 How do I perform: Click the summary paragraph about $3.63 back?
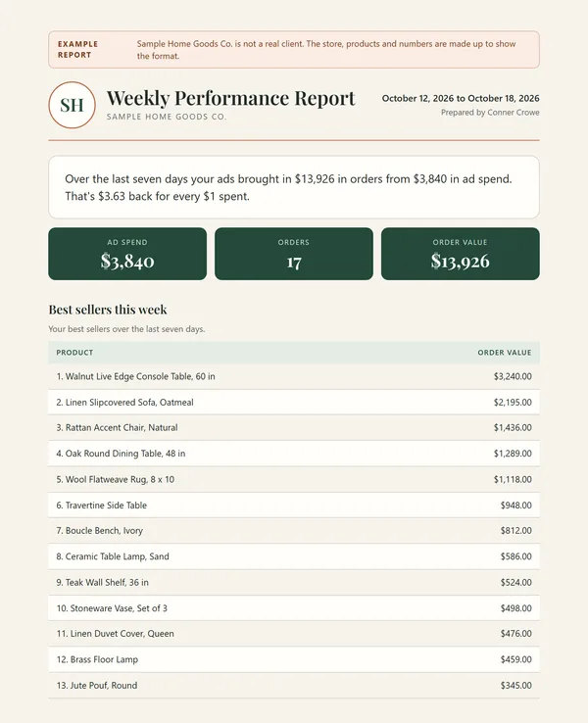click(x=288, y=187)
